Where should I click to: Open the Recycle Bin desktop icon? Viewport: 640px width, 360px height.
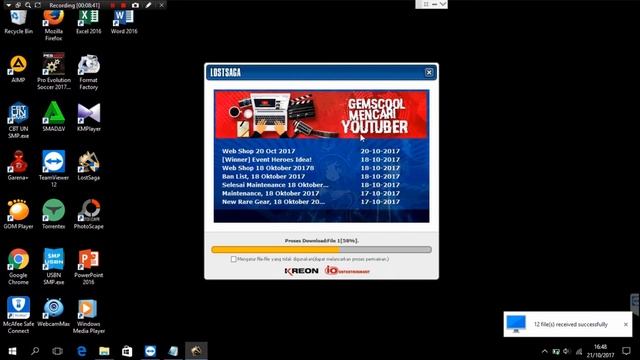point(18,22)
